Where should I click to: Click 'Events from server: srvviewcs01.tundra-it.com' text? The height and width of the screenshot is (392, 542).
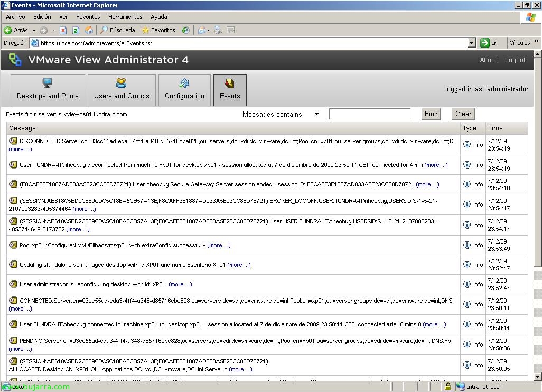[x=67, y=114]
